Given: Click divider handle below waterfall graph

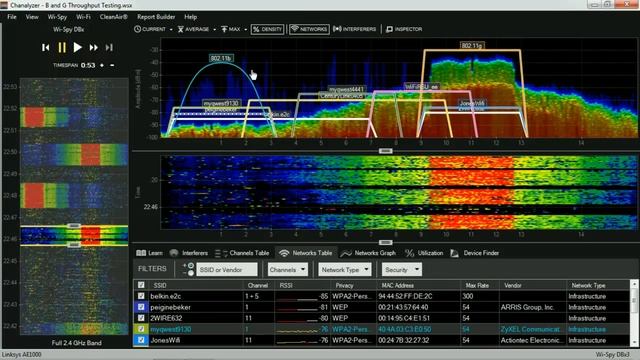Looking at the screenshot, I should pos(385,242).
